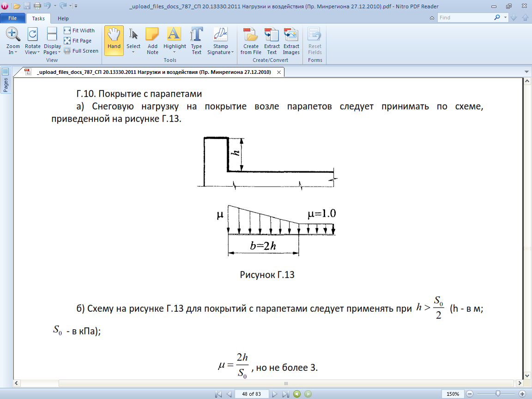Click the Redo icon in quick access
The width and height of the screenshot is (532, 399).
[x=63, y=6]
